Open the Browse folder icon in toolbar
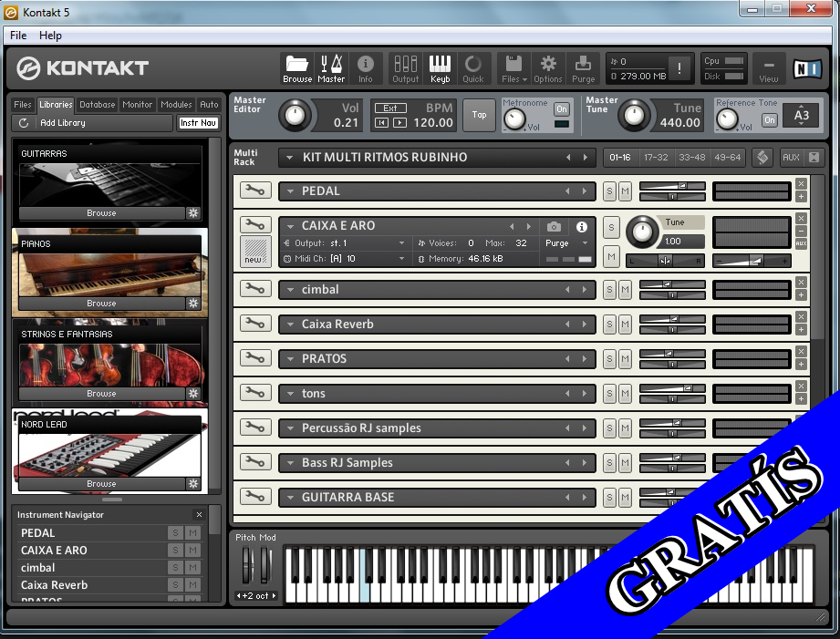This screenshot has height=639, width=840. click(297, 69)
